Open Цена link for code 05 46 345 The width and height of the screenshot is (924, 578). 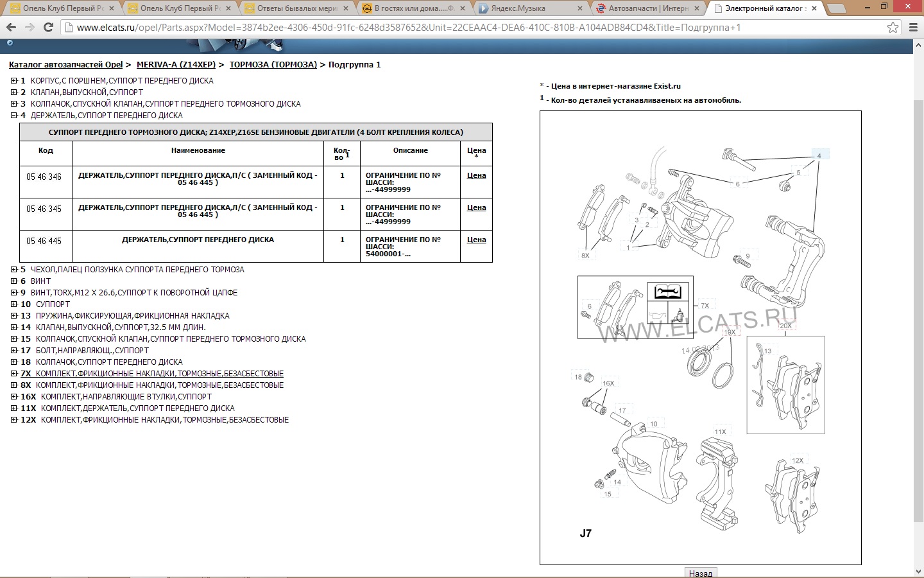476,207
